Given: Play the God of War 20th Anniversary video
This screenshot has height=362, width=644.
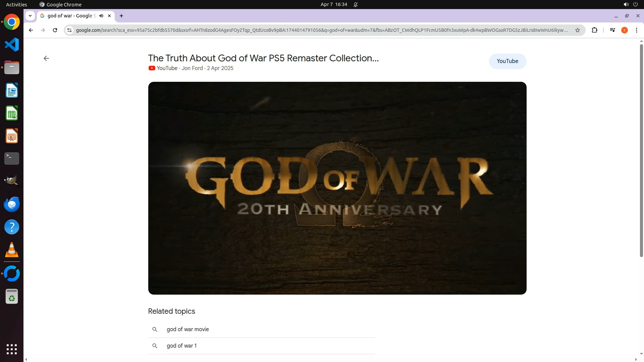Looking at the screenshot, I should (337, 188).
